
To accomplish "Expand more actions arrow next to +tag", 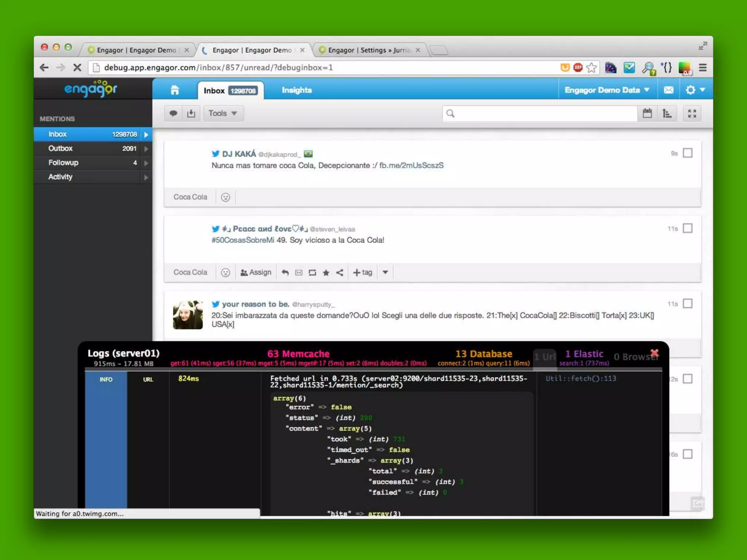I will click(385, 272).
